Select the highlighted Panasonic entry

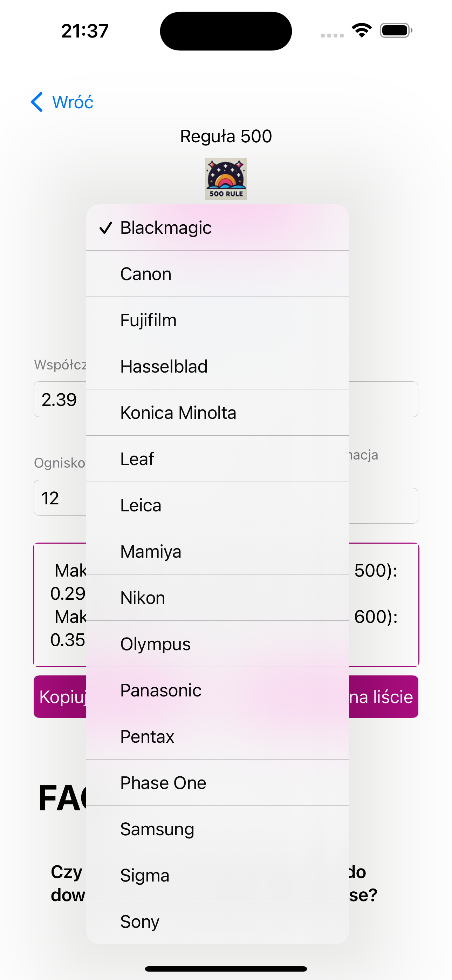coord(218,690)
